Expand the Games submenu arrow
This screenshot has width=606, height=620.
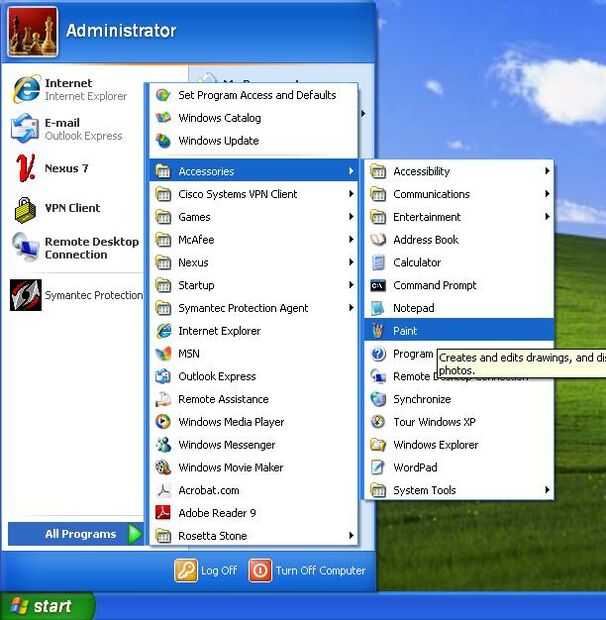[351, 217]
